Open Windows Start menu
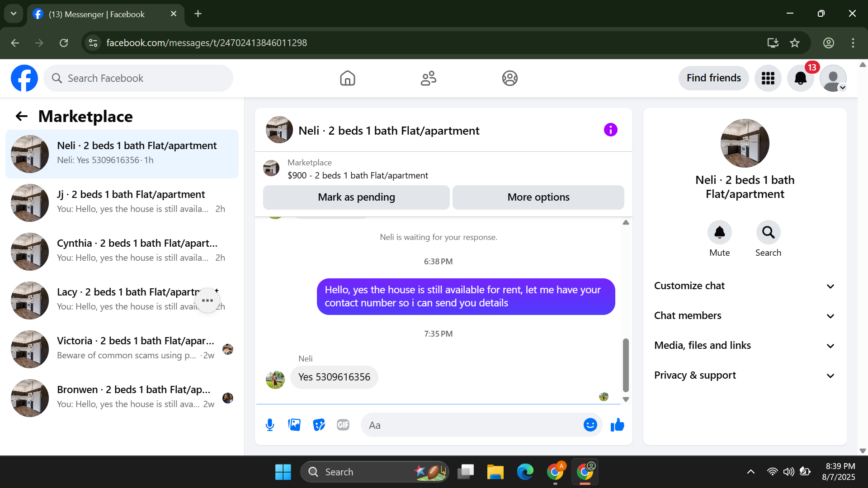This screenshot has height=488, width=868. (283, 472)
